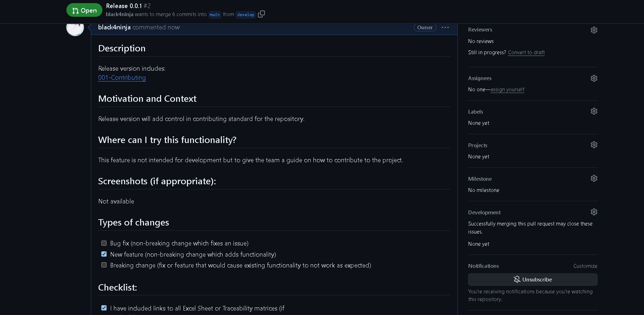The width and height of the screenshot is (644, 315).
Task: Open the develop branch label
Action: (246, 15)
